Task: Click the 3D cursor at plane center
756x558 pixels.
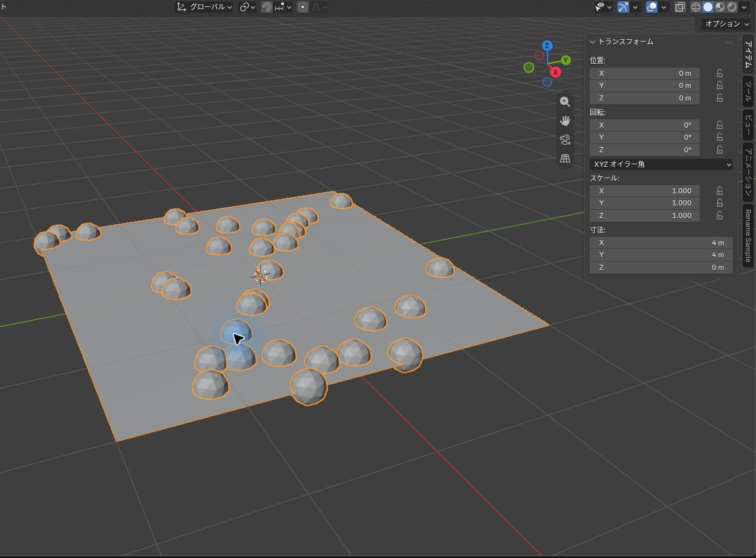Action: tap(260, 276)
